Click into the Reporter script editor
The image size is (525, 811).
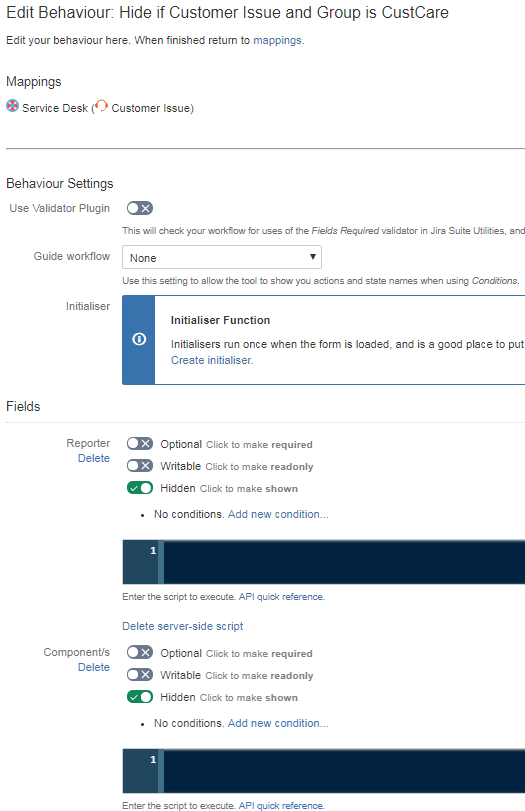click(344, 562)
